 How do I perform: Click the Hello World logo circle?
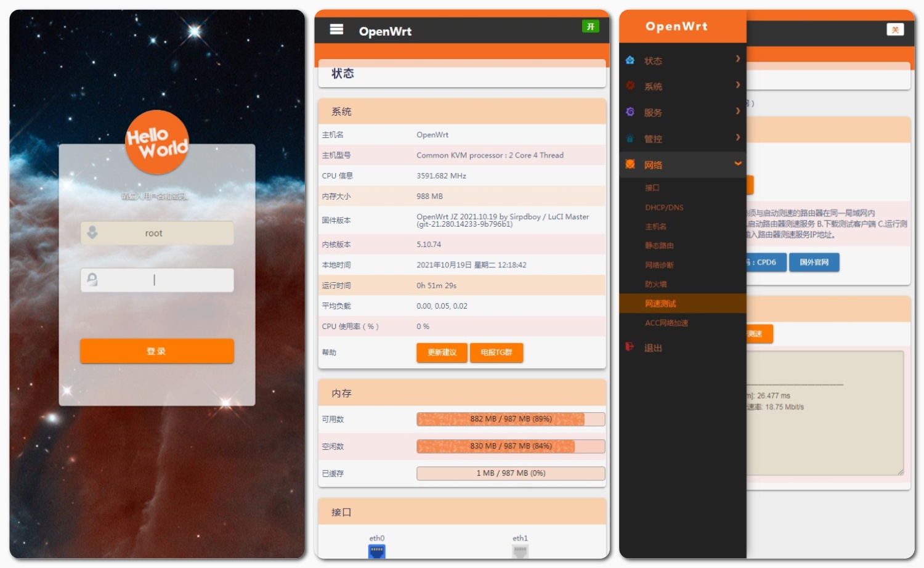157,142
